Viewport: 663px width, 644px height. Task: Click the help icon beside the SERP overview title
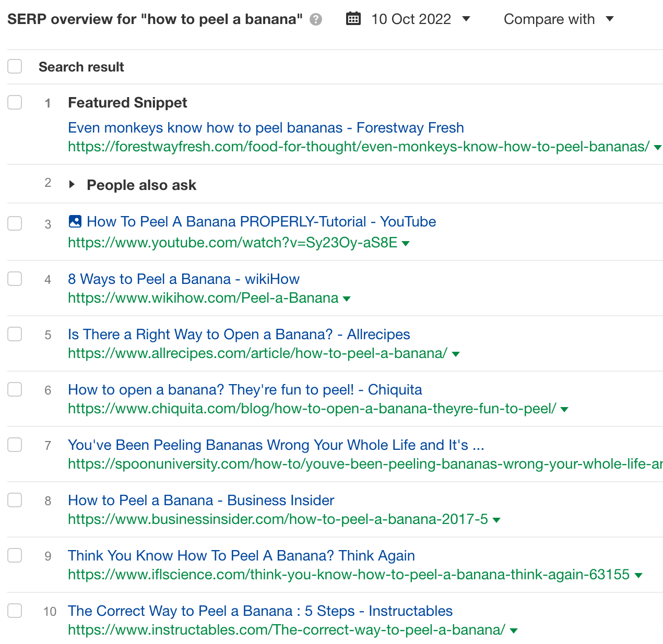click(315, 19)
